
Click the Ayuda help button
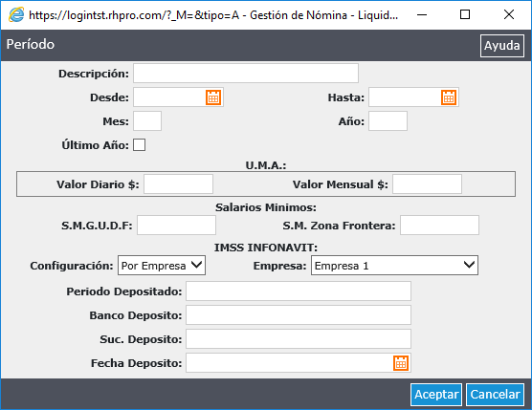(x=501, y=46)
